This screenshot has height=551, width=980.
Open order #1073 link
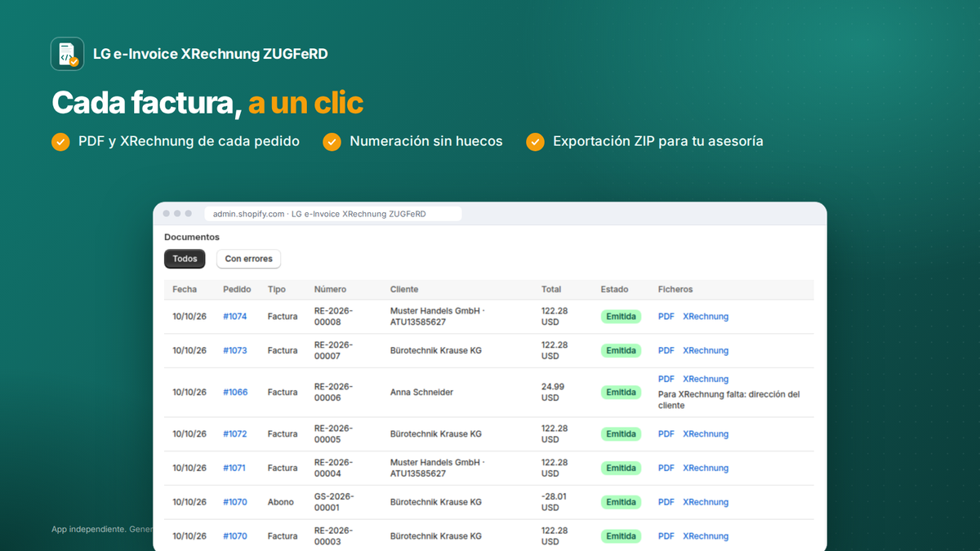[235, 351]
